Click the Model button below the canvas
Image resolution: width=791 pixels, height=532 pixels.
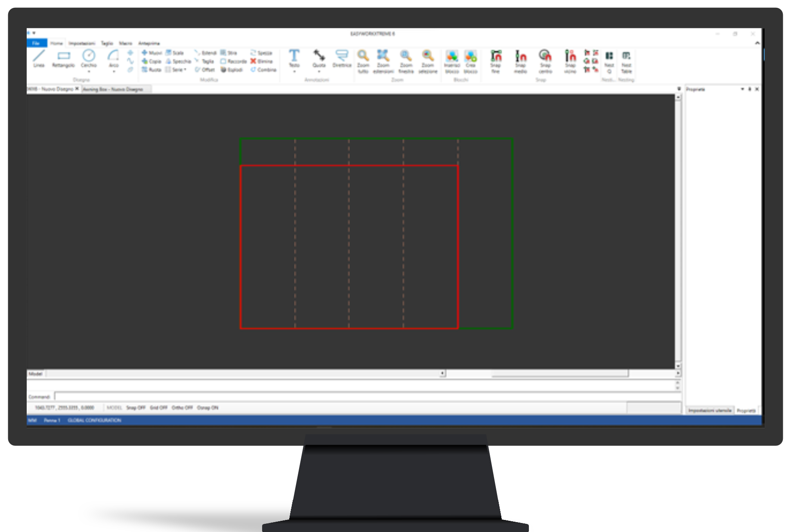[x=36, y=374]
